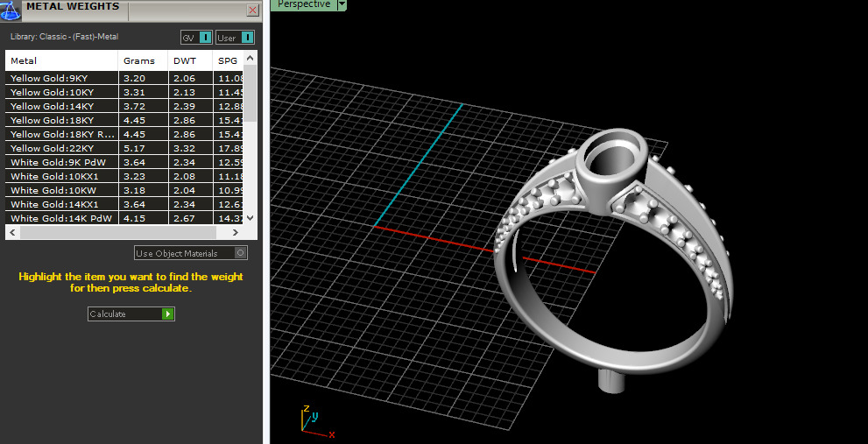868x444 pixels.
Task: Click the table's vertical scrollbar down arrow
Action: coord(251,217)
